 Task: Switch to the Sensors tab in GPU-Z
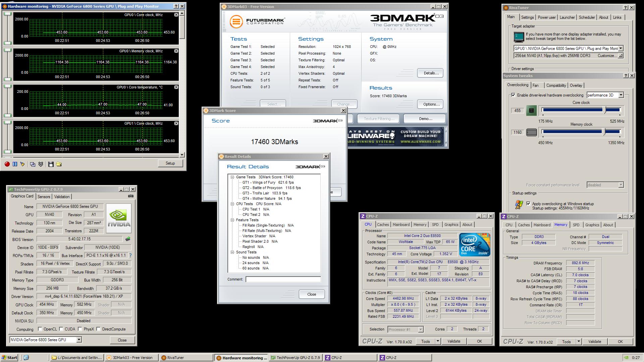point(44,197)
